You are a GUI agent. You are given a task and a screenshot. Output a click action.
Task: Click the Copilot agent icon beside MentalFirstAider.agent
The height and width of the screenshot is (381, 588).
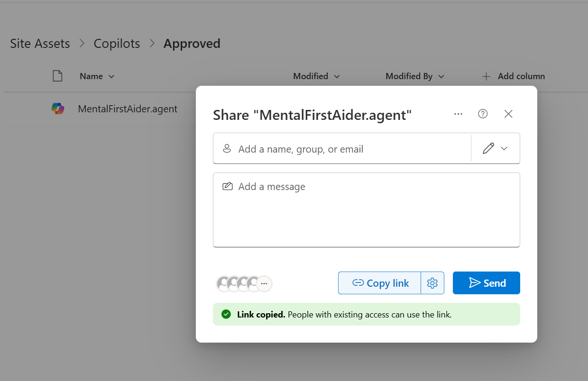tap(58, 109)
